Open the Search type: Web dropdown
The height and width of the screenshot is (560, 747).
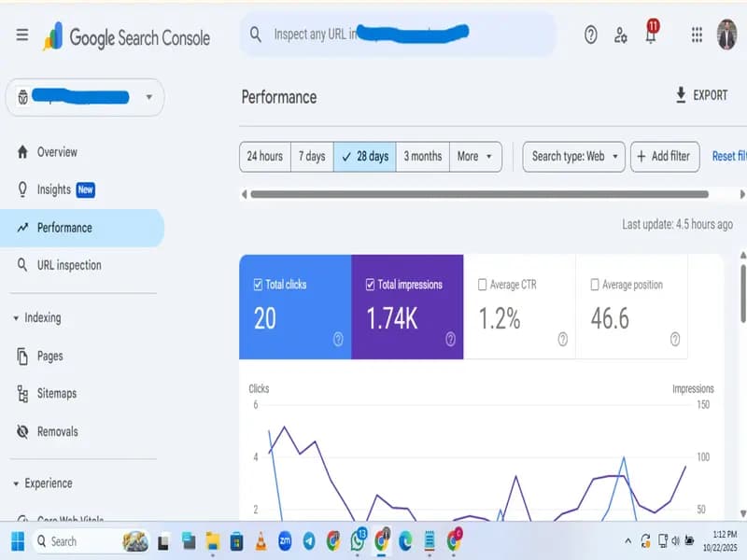573,156
